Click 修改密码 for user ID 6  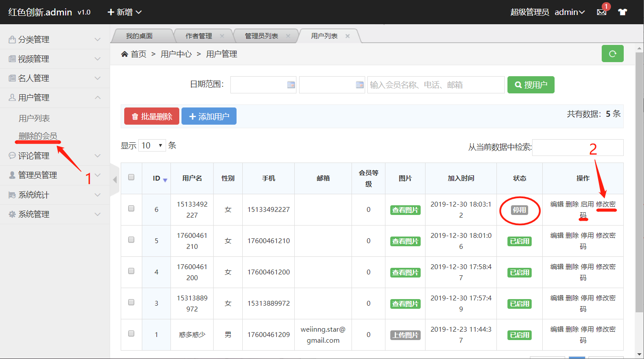(x=606, y=204)
